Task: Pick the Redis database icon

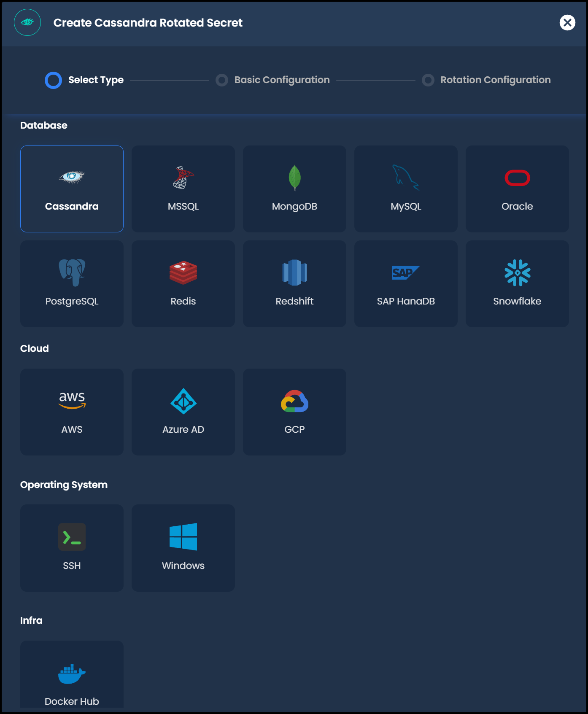Action: [183, 272]
